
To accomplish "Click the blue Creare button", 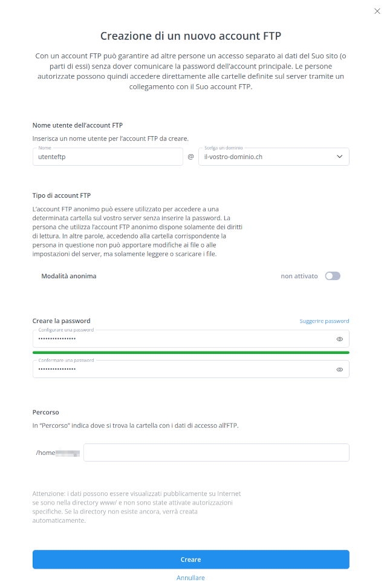I will coord(191,560).
